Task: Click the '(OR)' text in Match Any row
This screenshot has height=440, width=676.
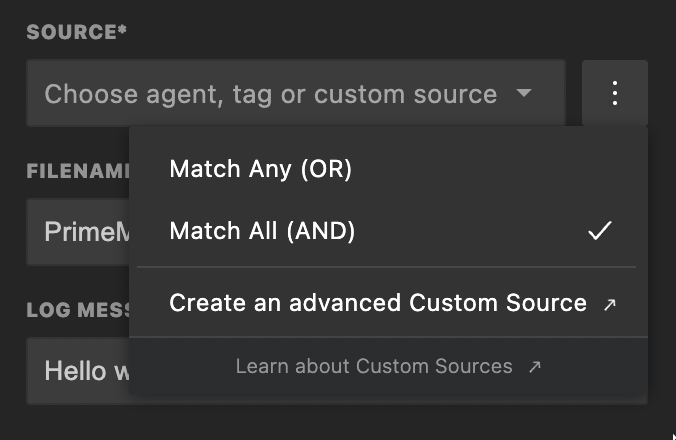Action: click(327, 169)
